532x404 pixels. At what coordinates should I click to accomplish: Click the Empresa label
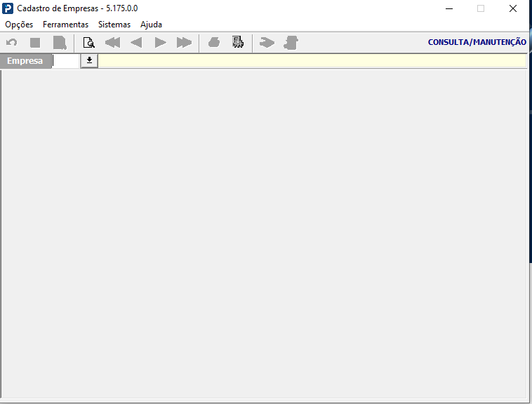(25, 61)
